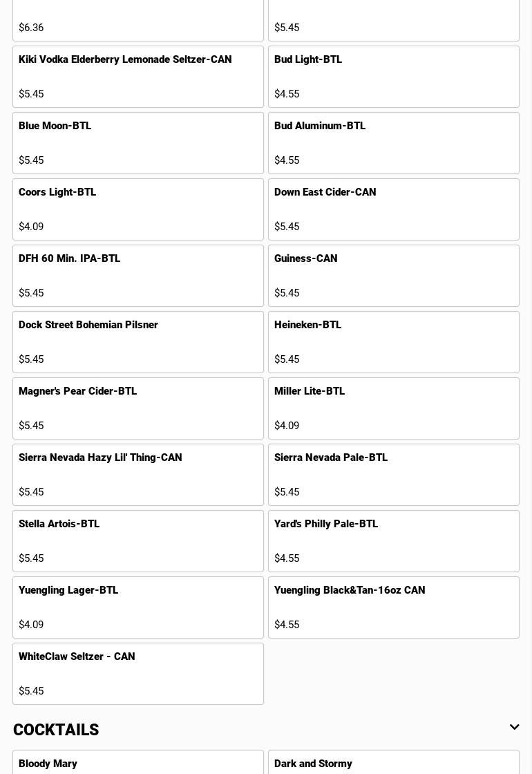Open the Coors Light bottle item
This screenshot has height=774, width=532.
138,209
